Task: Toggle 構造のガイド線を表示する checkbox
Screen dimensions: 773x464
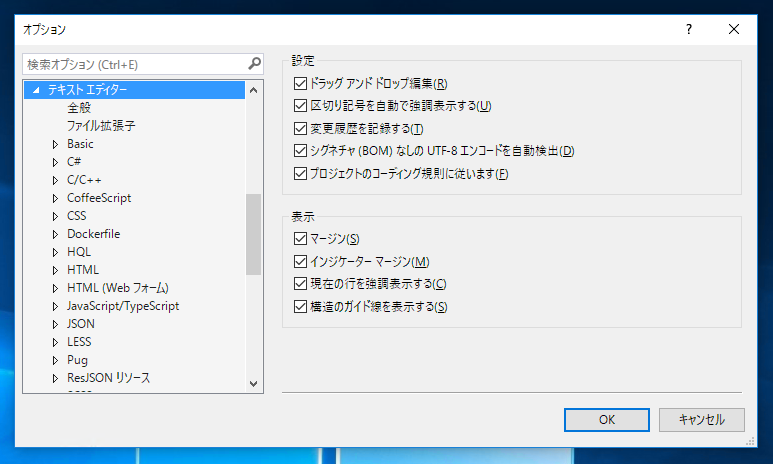Action: point(300,307)
